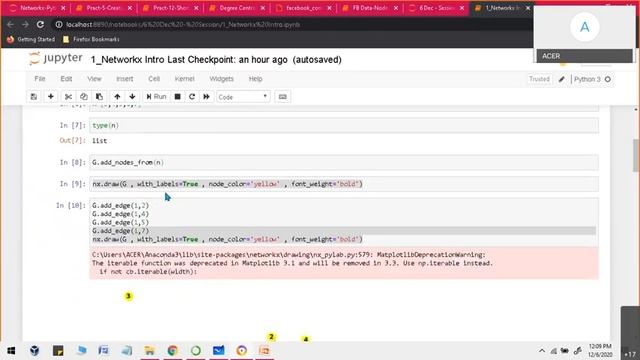The width and height of the screenshot is (640, 360).
Task: Click the Jupyter logo
Action: 56,59
